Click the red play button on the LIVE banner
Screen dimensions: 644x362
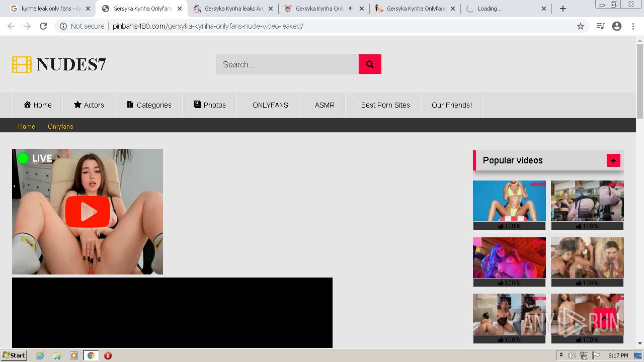88,212
